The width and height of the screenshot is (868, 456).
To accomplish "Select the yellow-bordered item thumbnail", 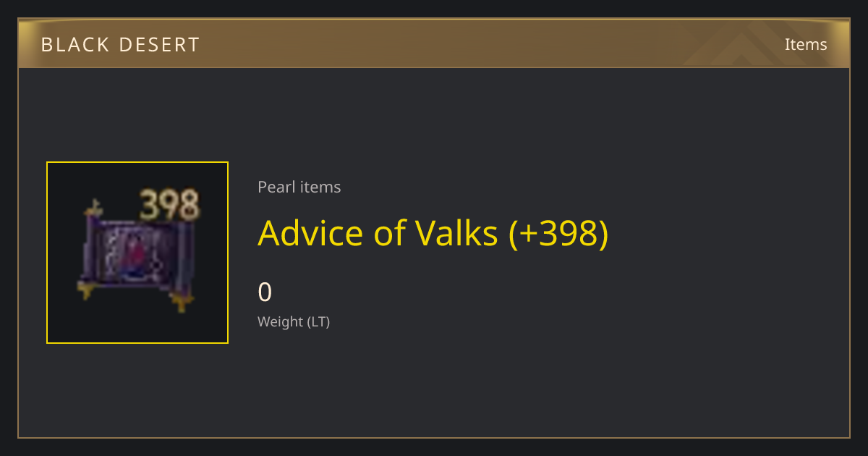I will 137,253.
